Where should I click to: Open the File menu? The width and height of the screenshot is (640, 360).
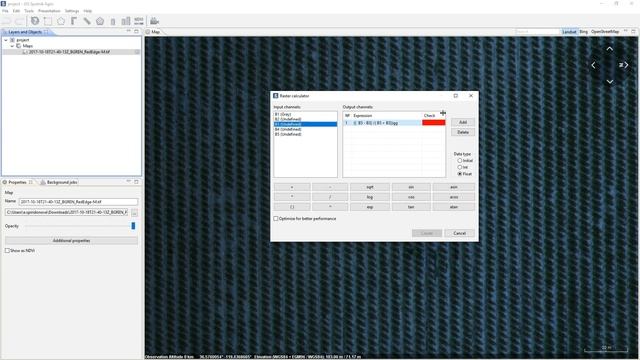[5, 11]
